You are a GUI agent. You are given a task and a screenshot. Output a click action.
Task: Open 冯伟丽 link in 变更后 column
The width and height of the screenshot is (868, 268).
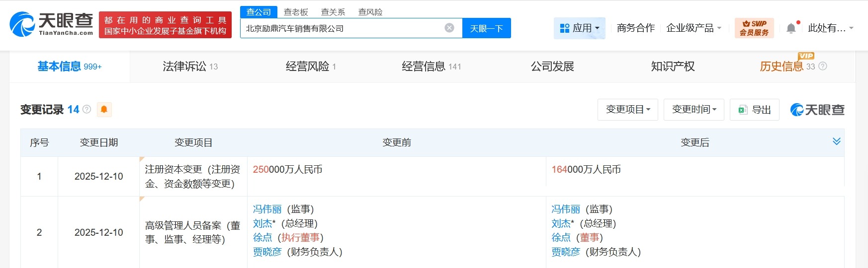566,209
